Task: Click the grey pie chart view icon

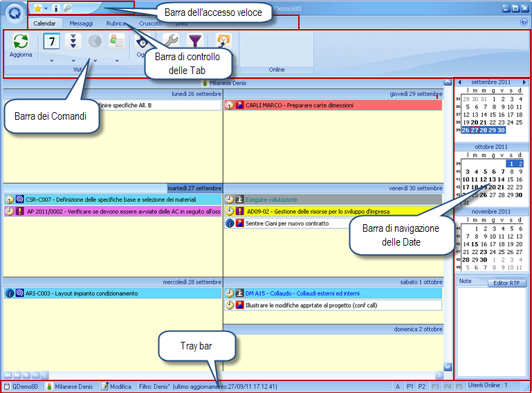Action: [x=95, y=42]
